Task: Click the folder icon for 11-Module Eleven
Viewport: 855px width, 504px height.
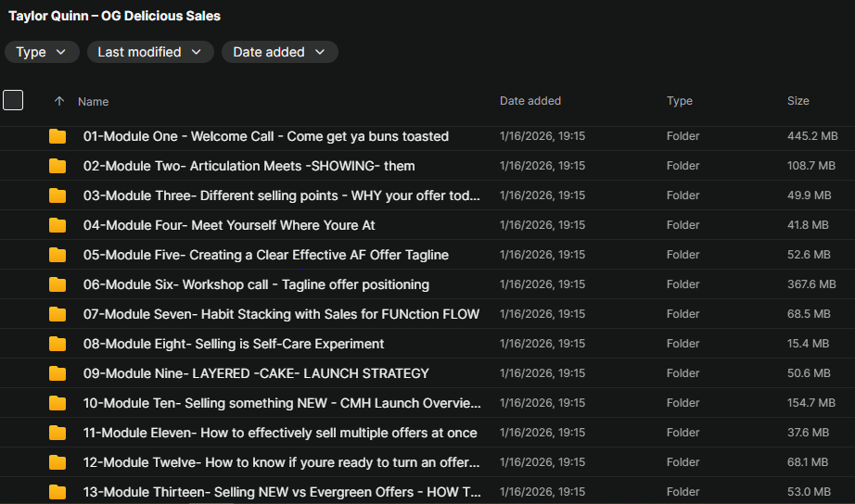Action: point(57,434)
